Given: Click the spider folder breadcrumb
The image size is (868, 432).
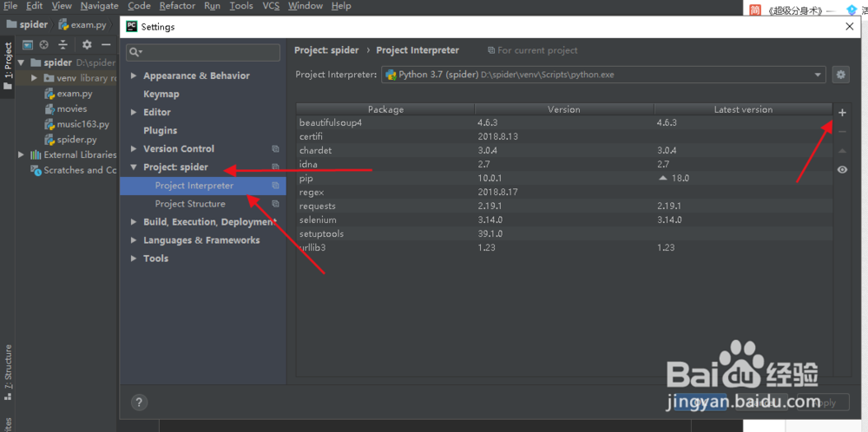Looking at the screenshot, I should [x=27, y=25].
